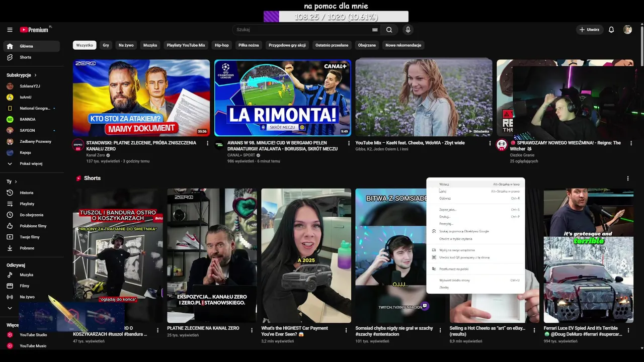
Task: Click the Utwórz create button
Action: (589, 30)
